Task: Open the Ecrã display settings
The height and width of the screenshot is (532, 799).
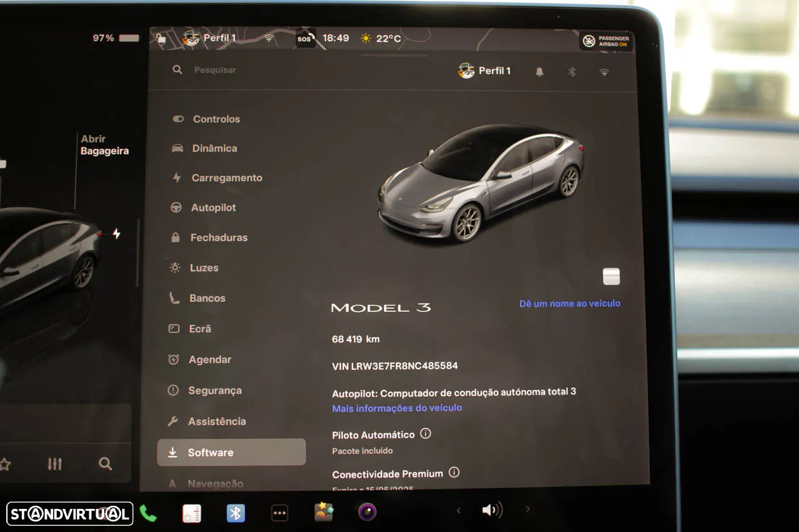Action: tap(190, 329)
